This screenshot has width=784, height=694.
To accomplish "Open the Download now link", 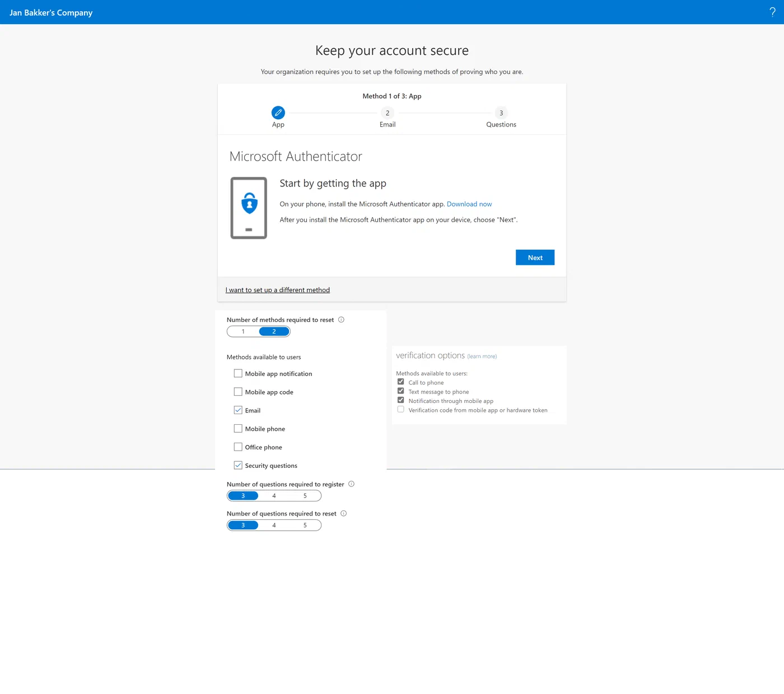I will click(469, 204).
